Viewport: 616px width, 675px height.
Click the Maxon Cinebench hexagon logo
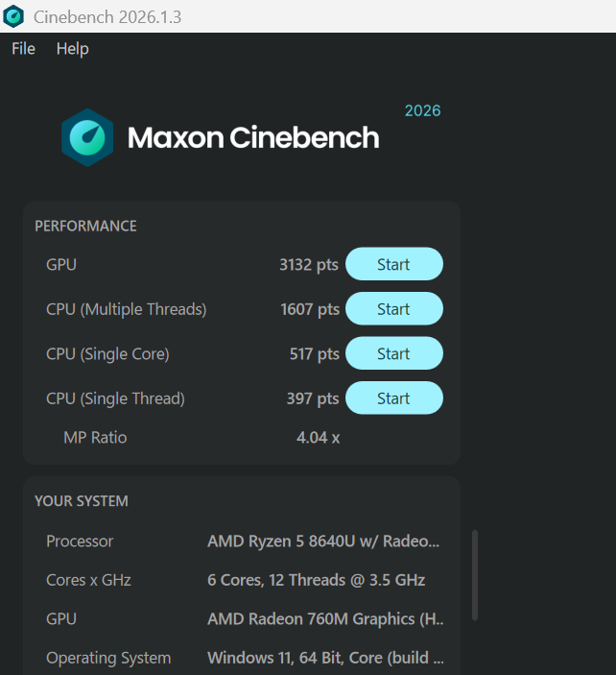87,137
